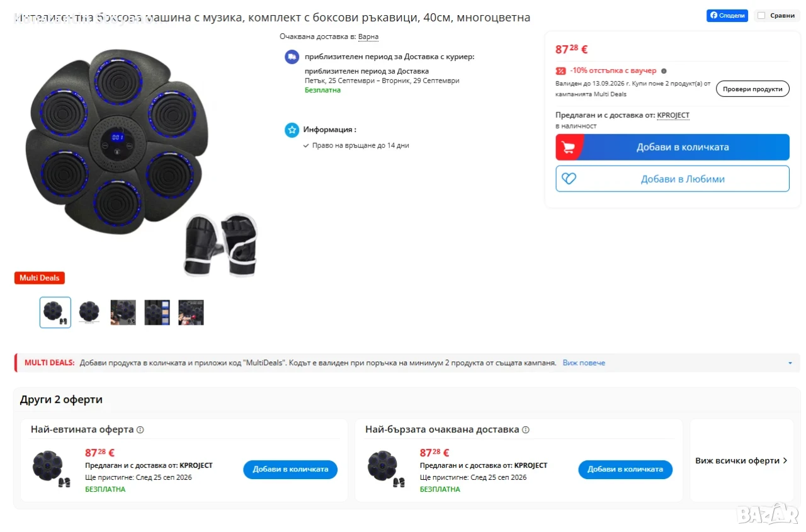Click info icon beside Най-евтината оферта
The height and width of the screenshot is (532, 806).
click(140, 429)
